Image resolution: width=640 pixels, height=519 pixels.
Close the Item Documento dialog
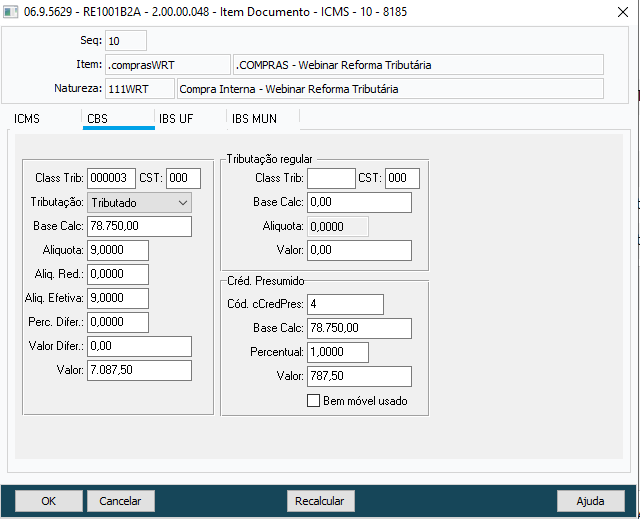[x=623, y=12]
